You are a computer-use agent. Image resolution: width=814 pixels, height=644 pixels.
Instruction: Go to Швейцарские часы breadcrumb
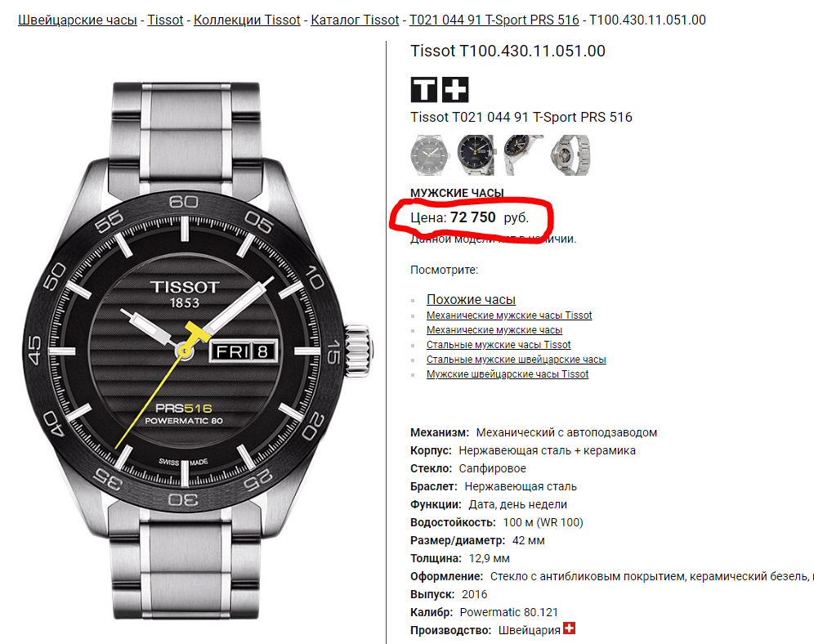point(78,20)
